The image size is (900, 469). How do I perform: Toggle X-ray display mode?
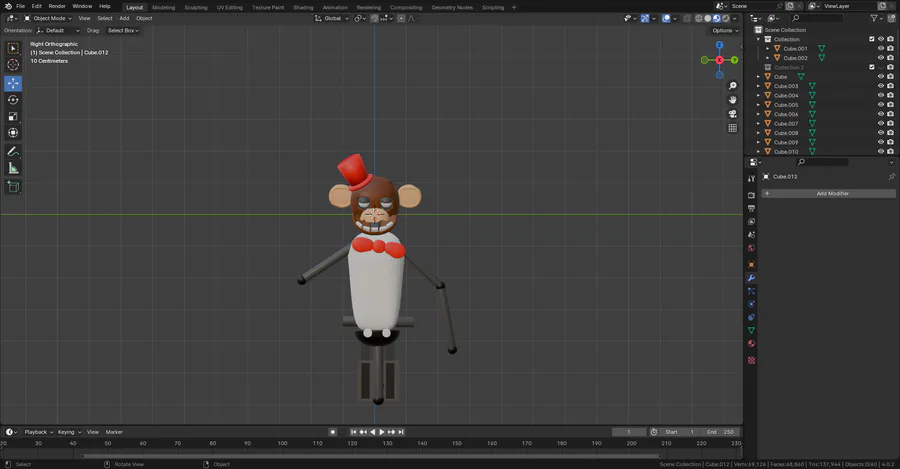686,18
